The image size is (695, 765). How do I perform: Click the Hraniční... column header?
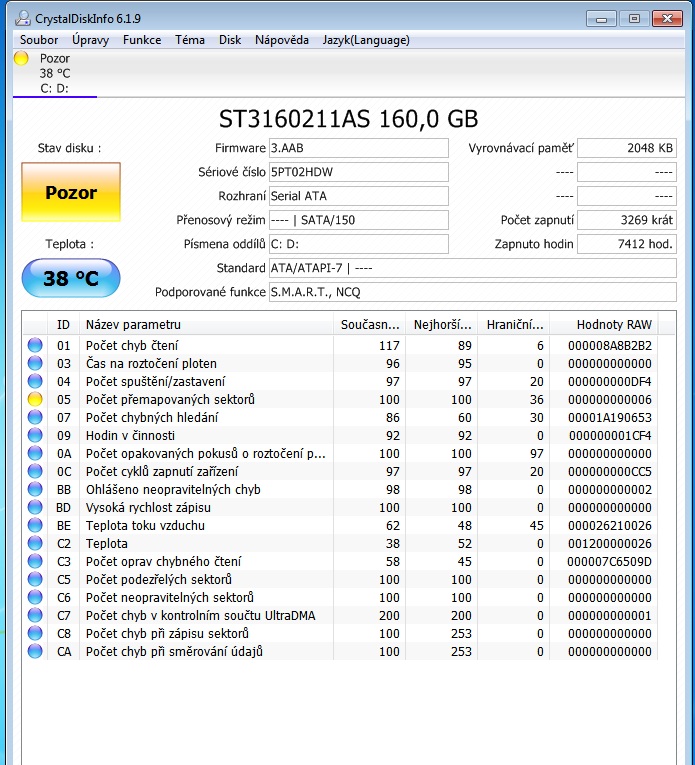point(514,324)
